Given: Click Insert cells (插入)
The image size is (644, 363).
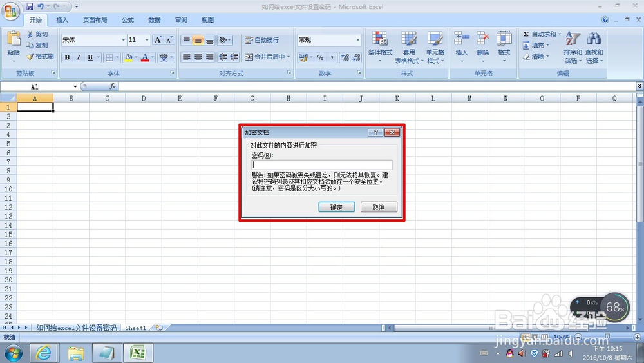Looking at the screenshot, I should [x=462, y=47].
